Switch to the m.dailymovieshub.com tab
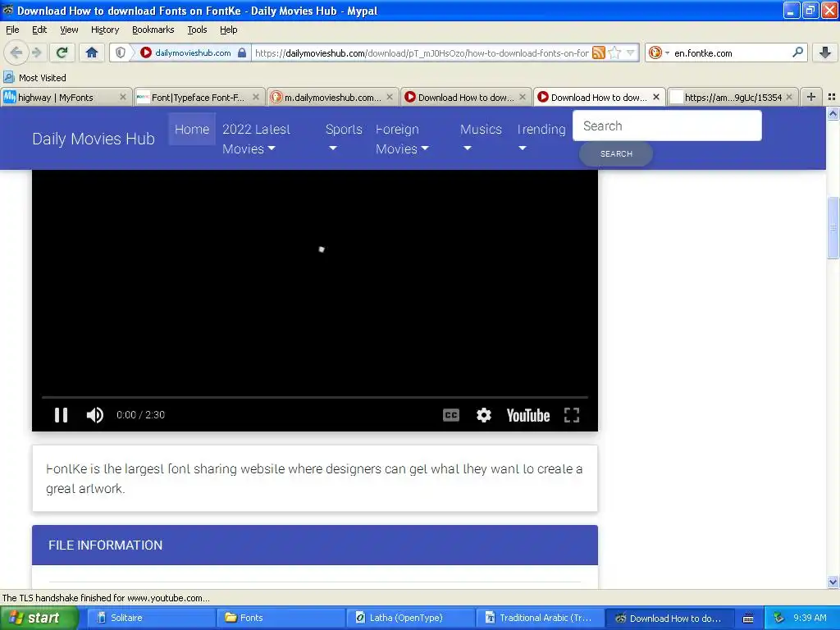Screen dimensions: 840x630 click(x=332, y=97)
